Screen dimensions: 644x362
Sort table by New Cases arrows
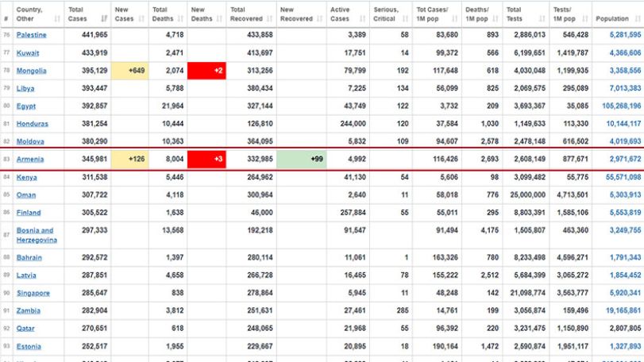(x=141, y=19)
